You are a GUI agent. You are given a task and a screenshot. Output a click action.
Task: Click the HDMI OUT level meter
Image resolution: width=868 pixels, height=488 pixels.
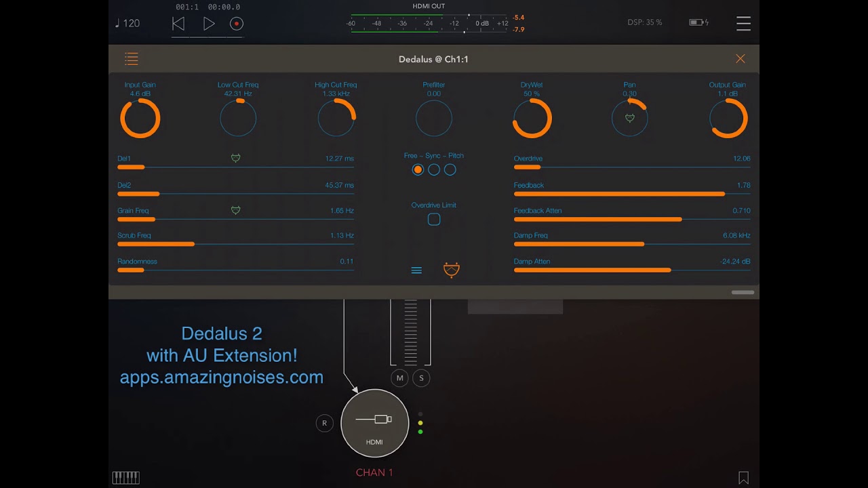pyautogui.click(x=429, y=23)
